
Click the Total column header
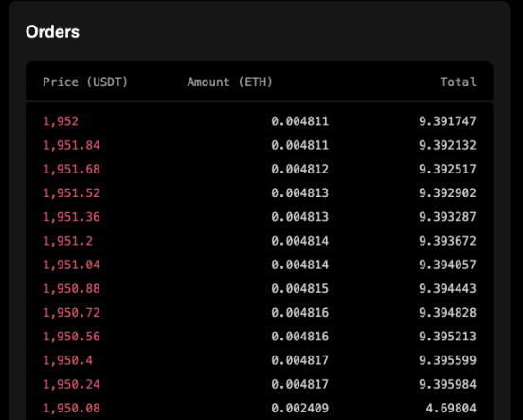[x=459, y=82]
